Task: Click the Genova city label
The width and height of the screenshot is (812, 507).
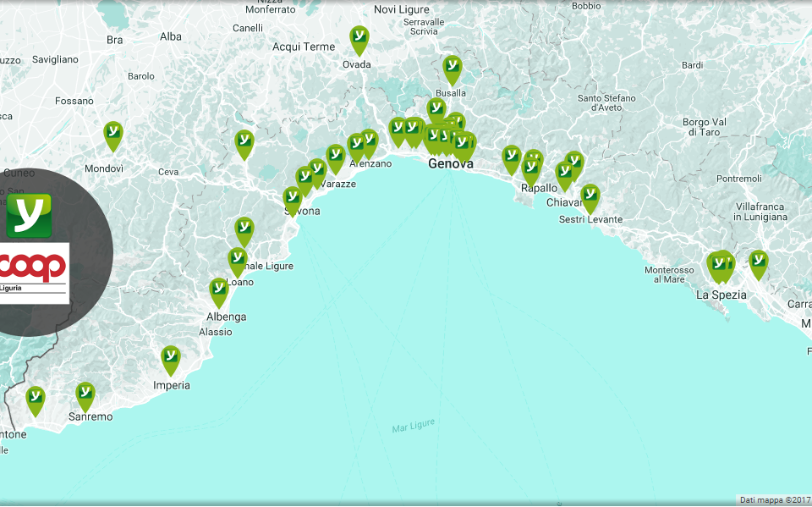Action: (451, 163)
